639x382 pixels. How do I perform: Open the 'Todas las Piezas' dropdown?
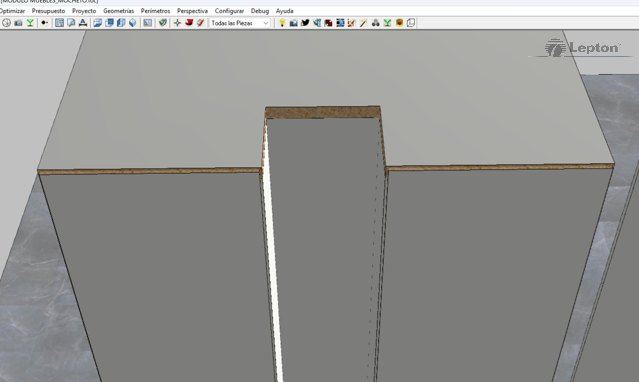(240, 23)
